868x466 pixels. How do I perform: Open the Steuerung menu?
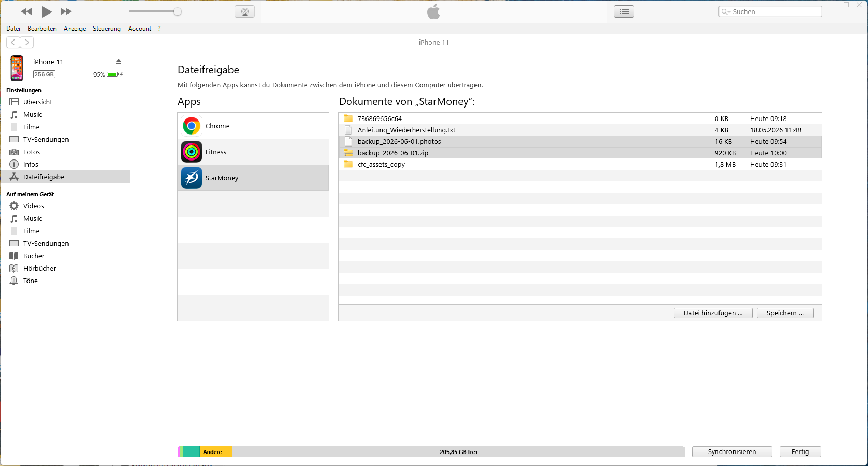coord(107,29)
